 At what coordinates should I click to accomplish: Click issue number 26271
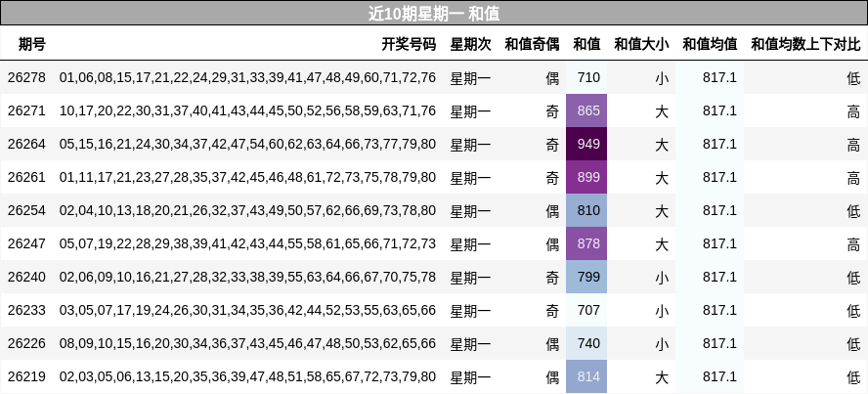click(x=26, y=110)
